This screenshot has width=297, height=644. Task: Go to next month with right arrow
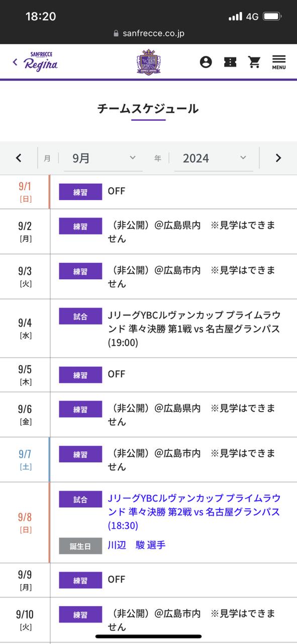coord(278,158)
